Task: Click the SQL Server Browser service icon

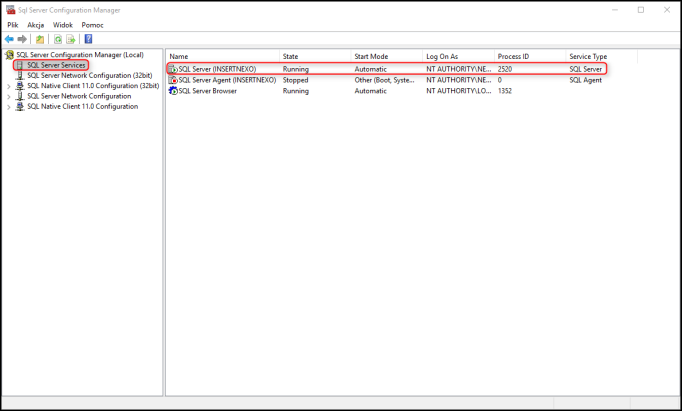Action: click(173, 91)
